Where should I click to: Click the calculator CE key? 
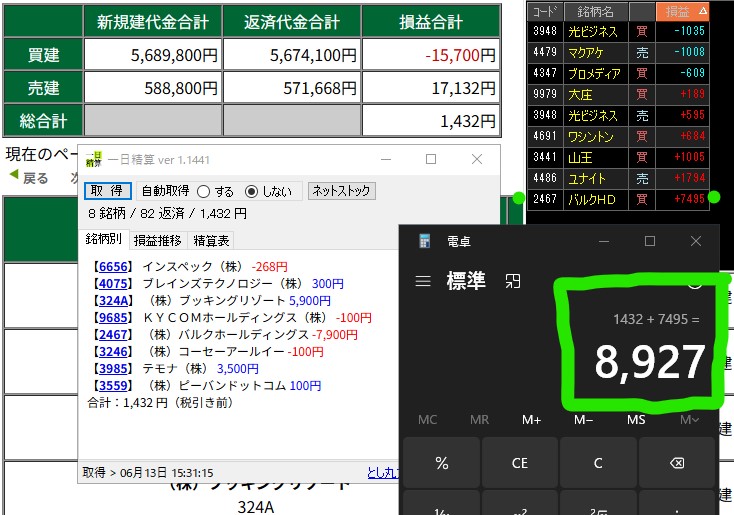coord(520,463)
